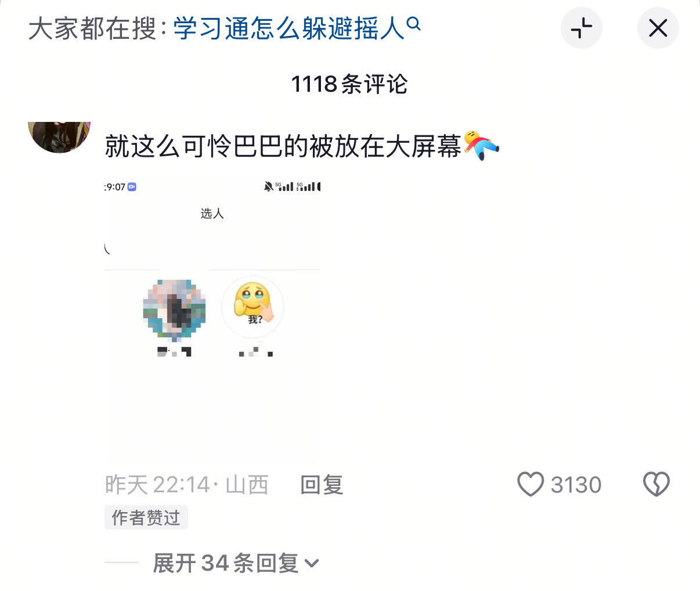Open the trending search 学习通怎么躲避摇人

[x=288, y=28]
